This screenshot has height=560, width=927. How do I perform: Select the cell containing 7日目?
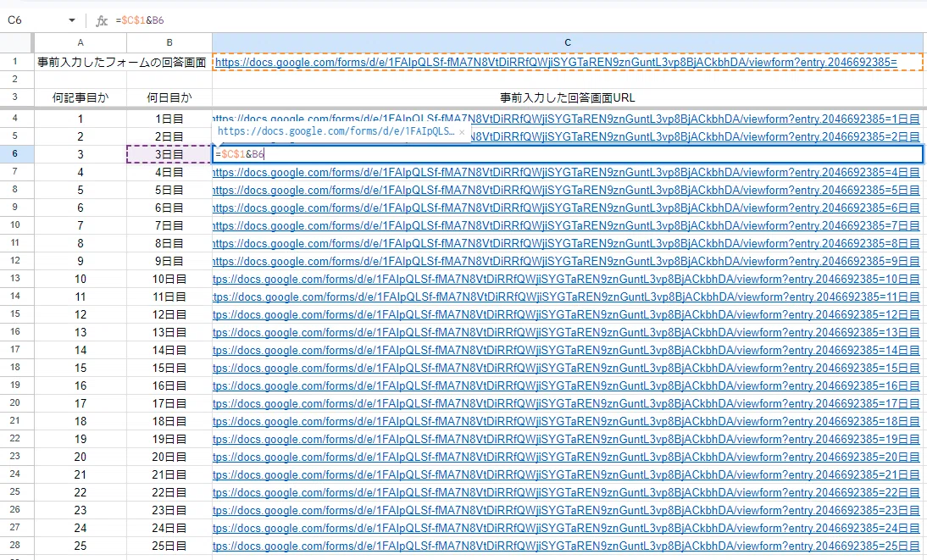169,226
